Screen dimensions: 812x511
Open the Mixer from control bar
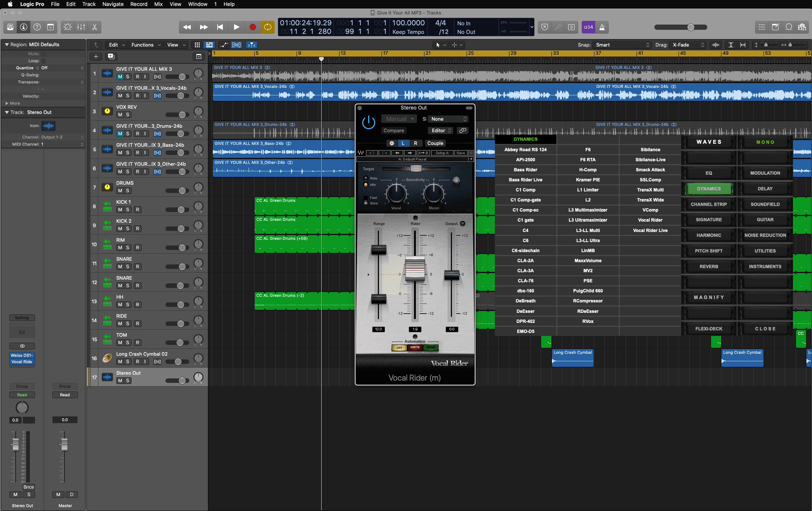pos(81,27)
